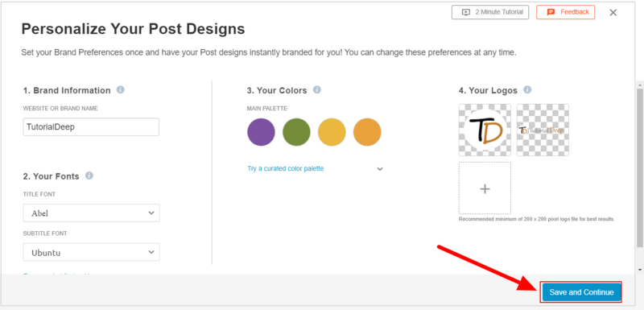
Task: Edit the Website or Brand Name field
Action: [91, 127]
